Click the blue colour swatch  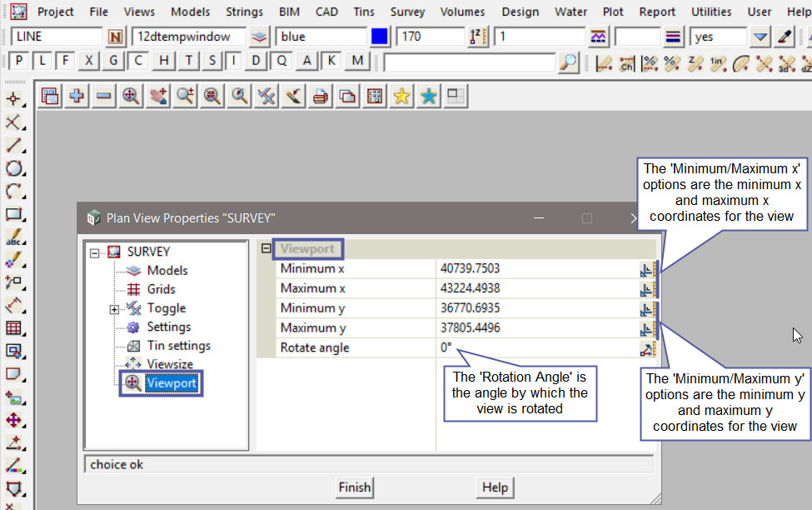click(380, 37)
